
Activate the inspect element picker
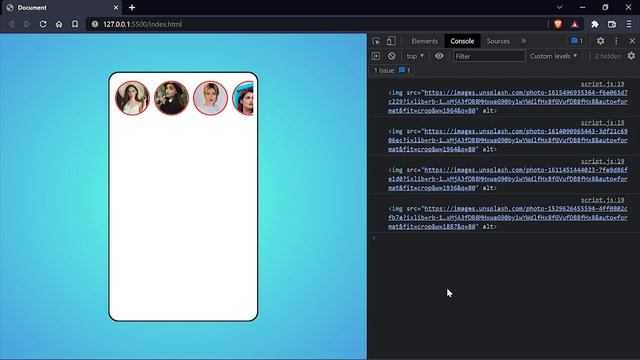376,41
